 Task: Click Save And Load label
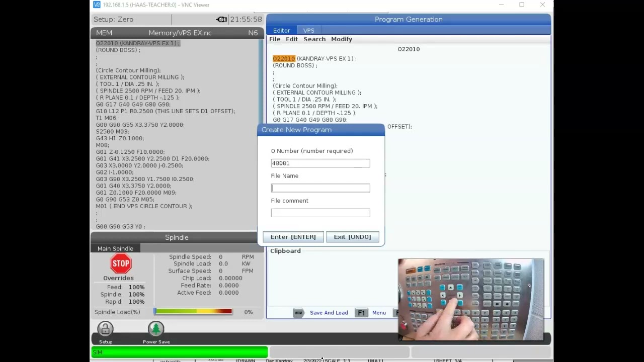[x=329, y=313]
